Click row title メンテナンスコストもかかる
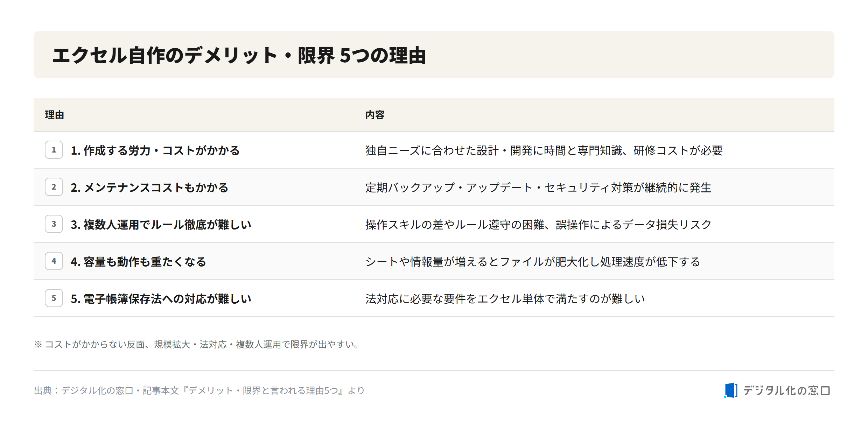Image resolution: width=868 pixels, height=431 pixels. (149, 188)
